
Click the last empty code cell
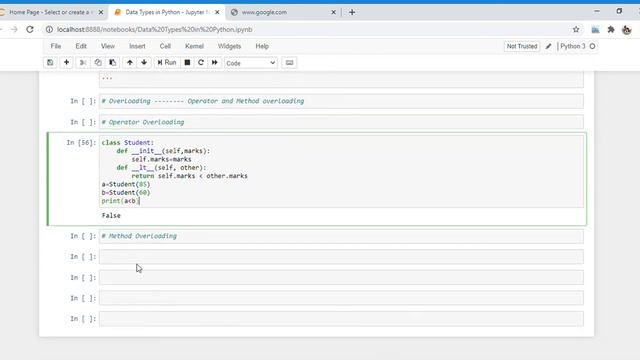pyautogui.click(x=341, y=319)
